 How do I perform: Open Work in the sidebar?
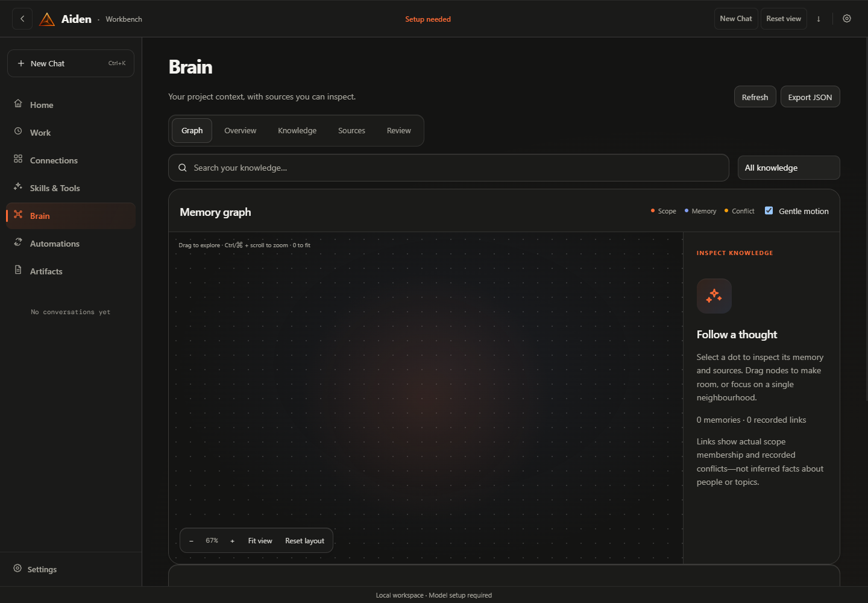click(x=71, y=133)
